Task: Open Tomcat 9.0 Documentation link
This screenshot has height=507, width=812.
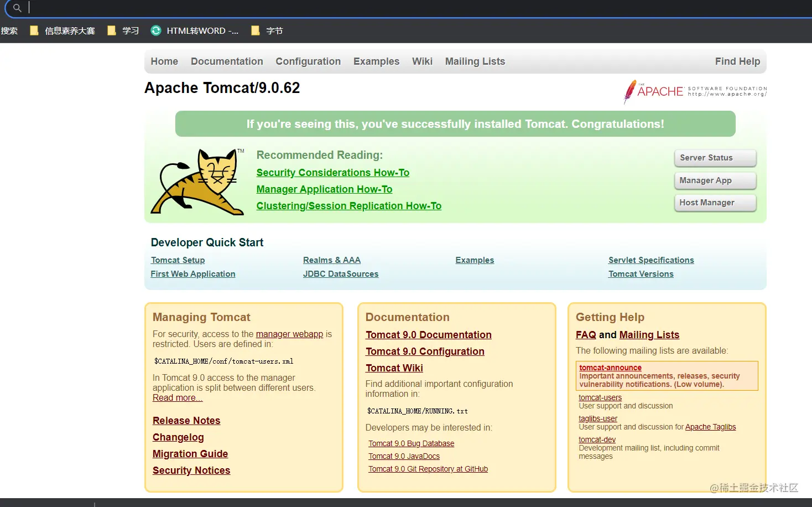Action: tap(429, 335)
